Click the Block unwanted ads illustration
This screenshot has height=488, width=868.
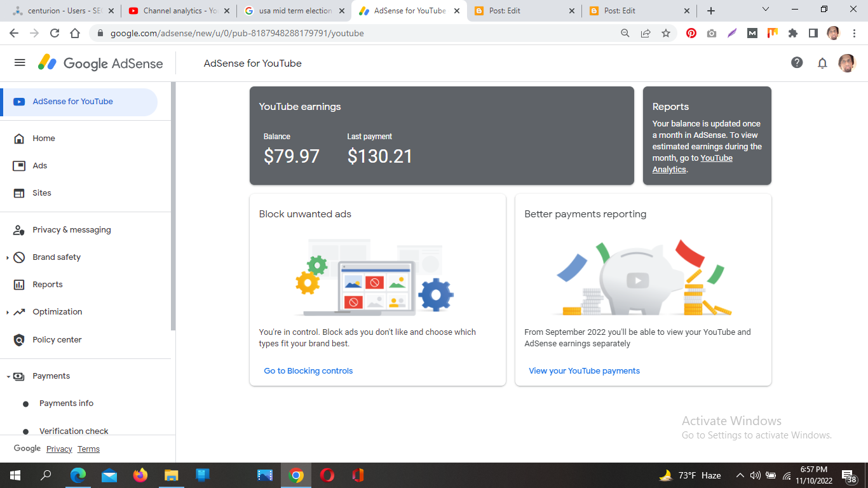tap(375, 277)
